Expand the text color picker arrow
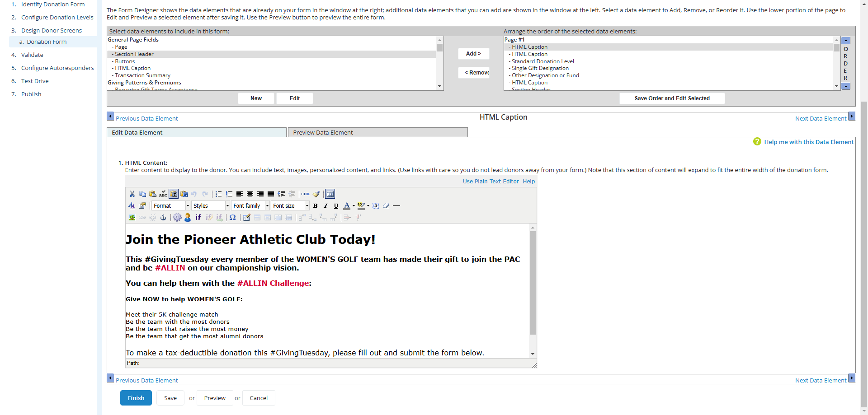This screenshot has height=415, width=868. [354, 205]
